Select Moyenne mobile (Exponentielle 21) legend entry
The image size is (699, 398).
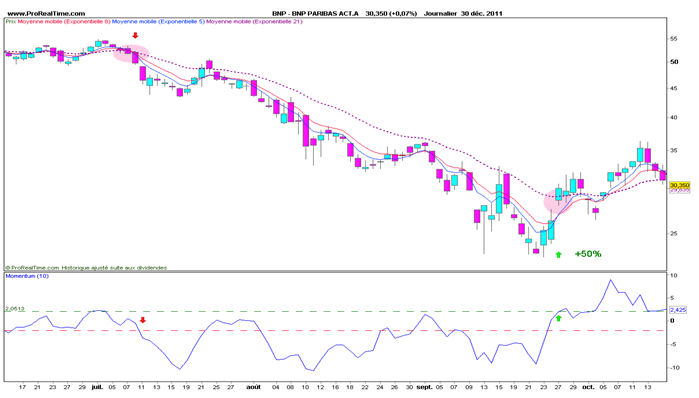pos(255,21)
